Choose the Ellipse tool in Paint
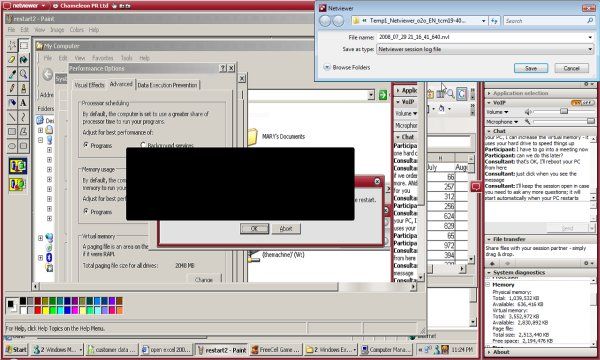Screen dimensions: 600x360 click(12, 146)
